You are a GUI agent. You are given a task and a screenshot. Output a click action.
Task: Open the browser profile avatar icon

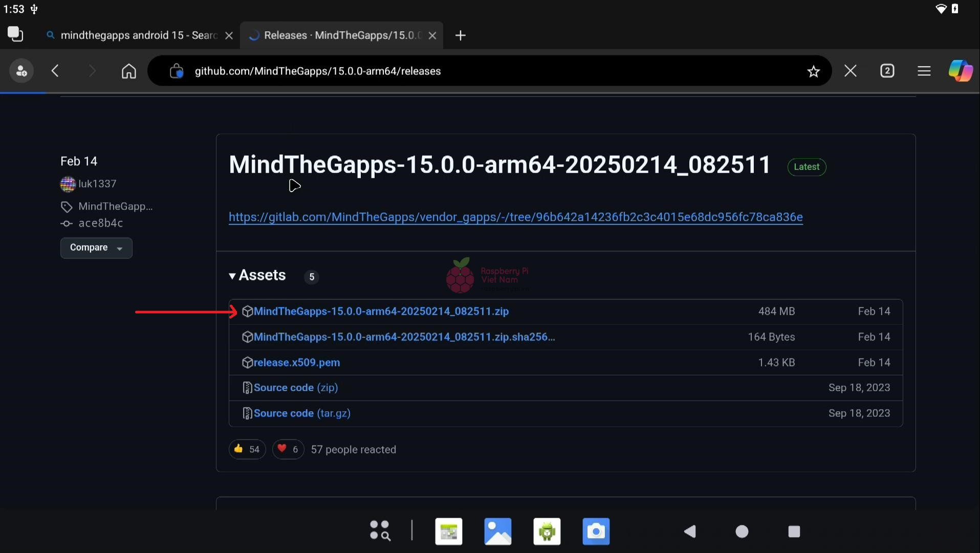point(21,71)
